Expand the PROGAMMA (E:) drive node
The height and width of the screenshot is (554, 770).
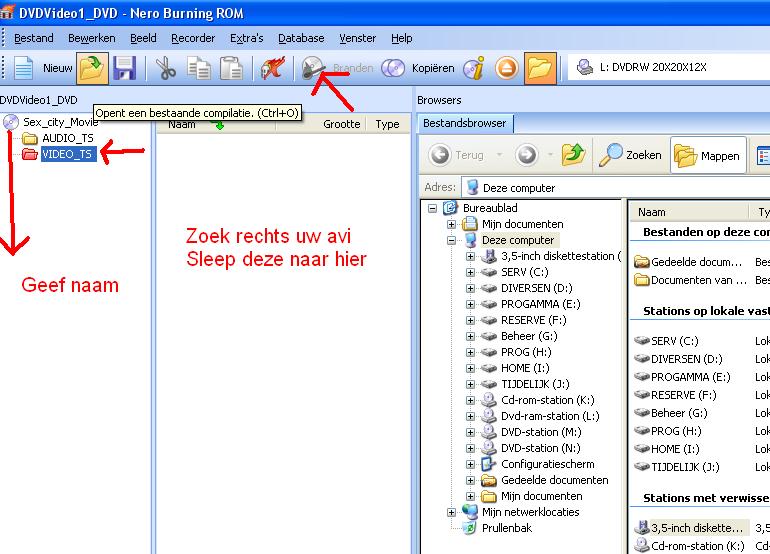(x=470, y=305)
